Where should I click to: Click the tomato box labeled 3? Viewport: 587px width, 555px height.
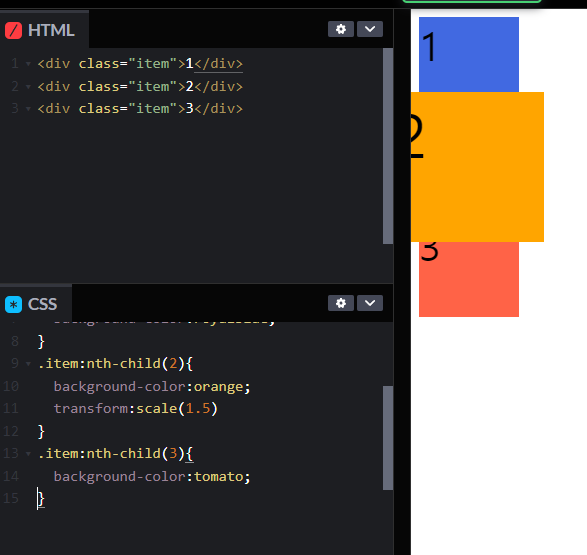(469, 279)
